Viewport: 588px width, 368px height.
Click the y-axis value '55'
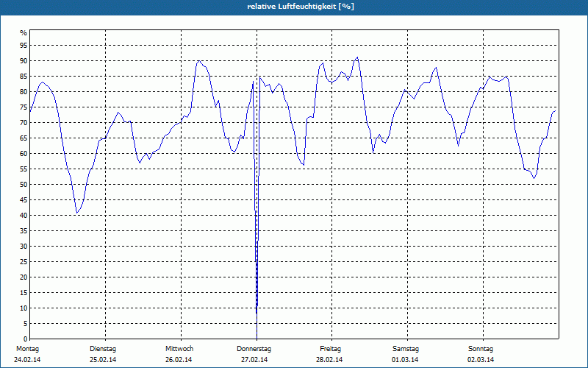(x=24, y=169)
